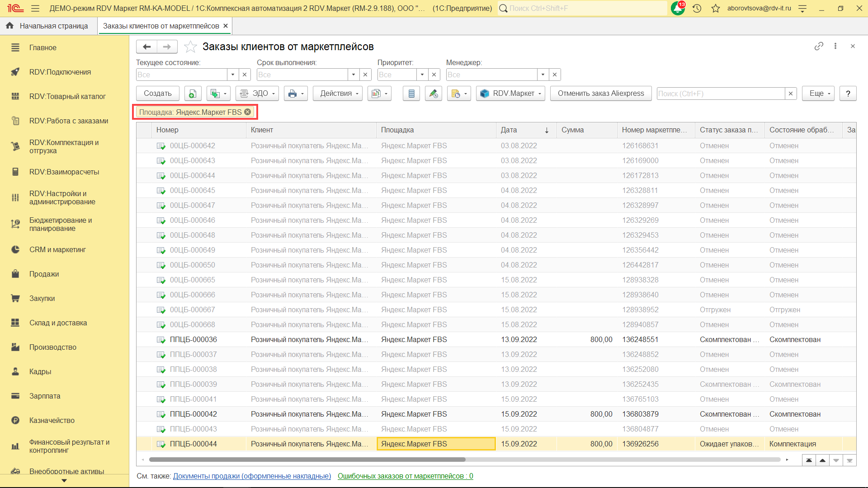
Task: Click the Поиск (Ctrl+F) search field
Action: pyautogui.click(x=720, y=94)
